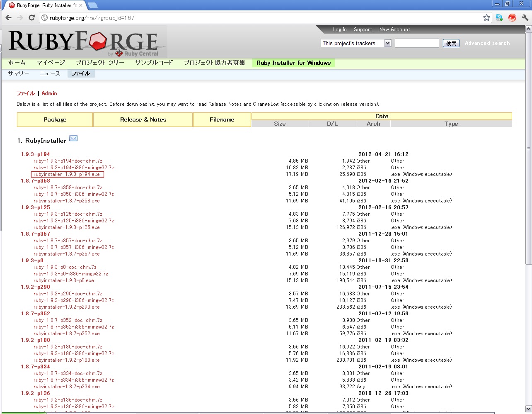The width and height of the screenshot is (532, 414).
Task: Click the mail monitor icon next to RubyInstaller
Action: [73, 139]
